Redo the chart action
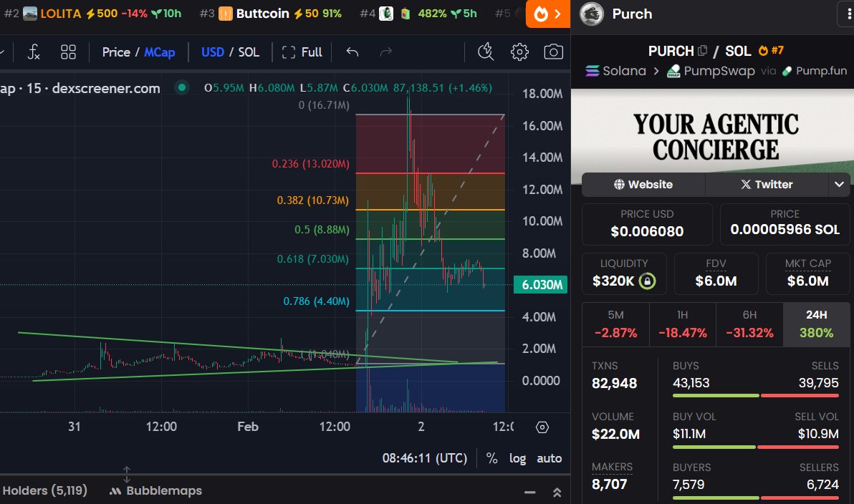Screen dimensions: 854x504 coord(385,52)
